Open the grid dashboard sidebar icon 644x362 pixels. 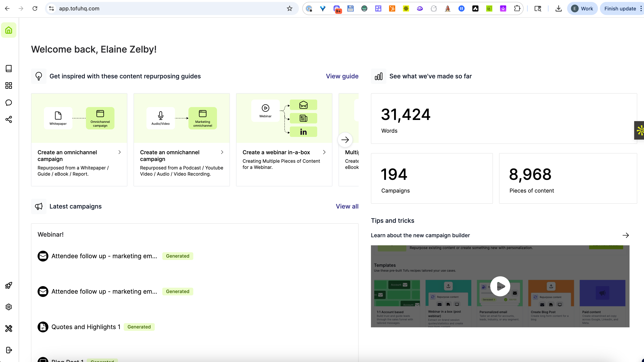click(x=9, y=85)
